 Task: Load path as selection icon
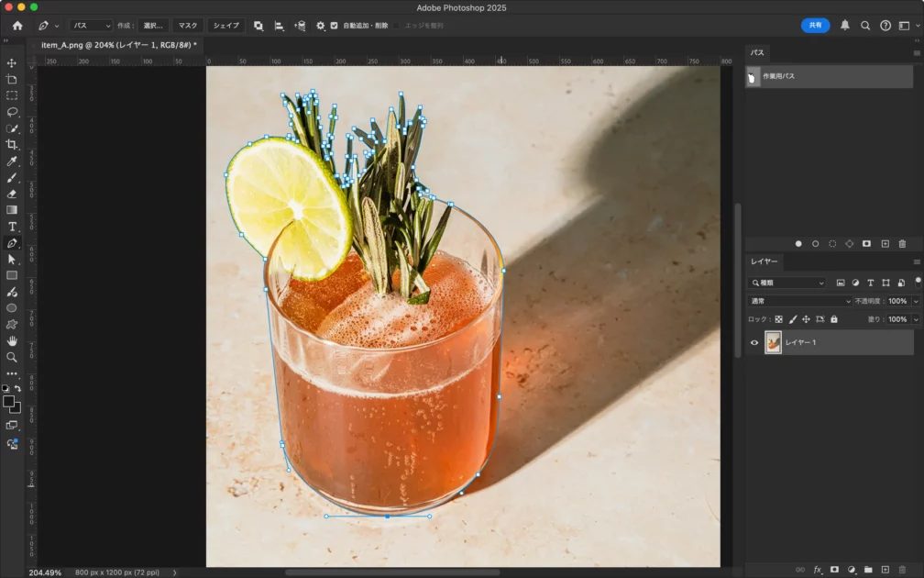point(832,244)
